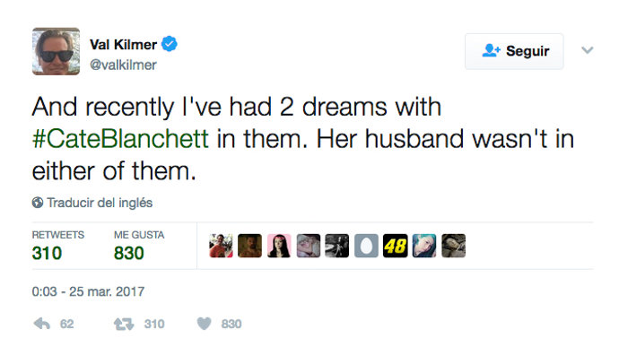Click the blue verified badge
Viewport: 619px width, 364px height.
point(168,43)
